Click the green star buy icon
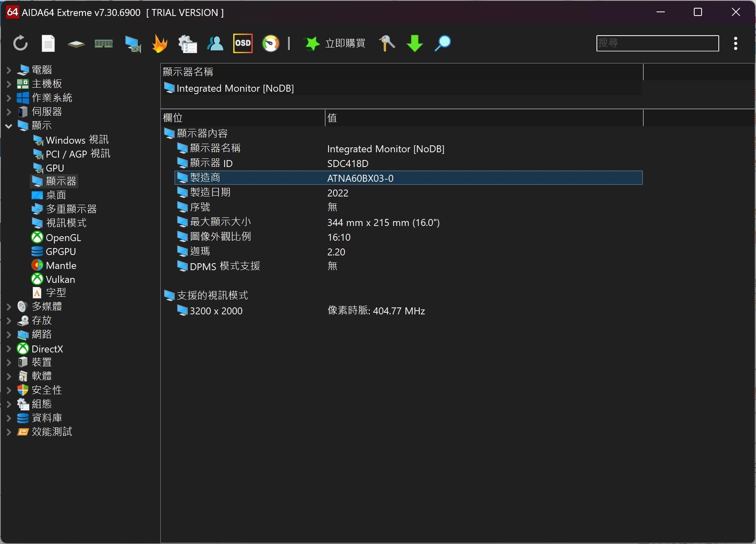The width and height of the screenshot is (756, 544). [x=312, y=43]
